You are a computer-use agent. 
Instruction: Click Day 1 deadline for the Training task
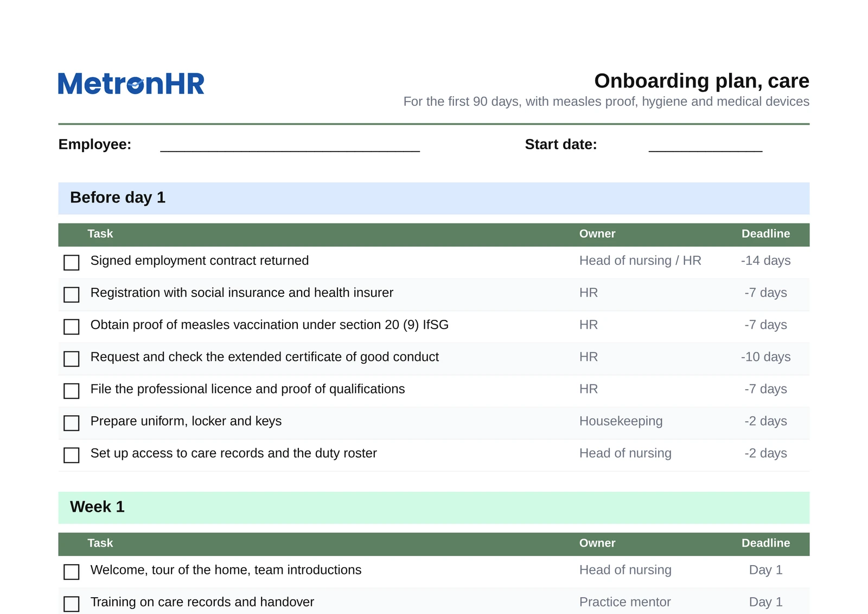765,602
